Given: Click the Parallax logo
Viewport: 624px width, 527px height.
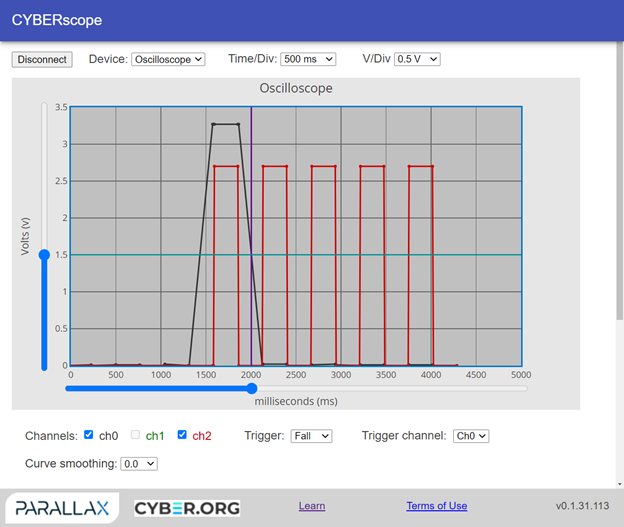Looking at the screenshot, I should pyautogui.click(x=62, y=508).
